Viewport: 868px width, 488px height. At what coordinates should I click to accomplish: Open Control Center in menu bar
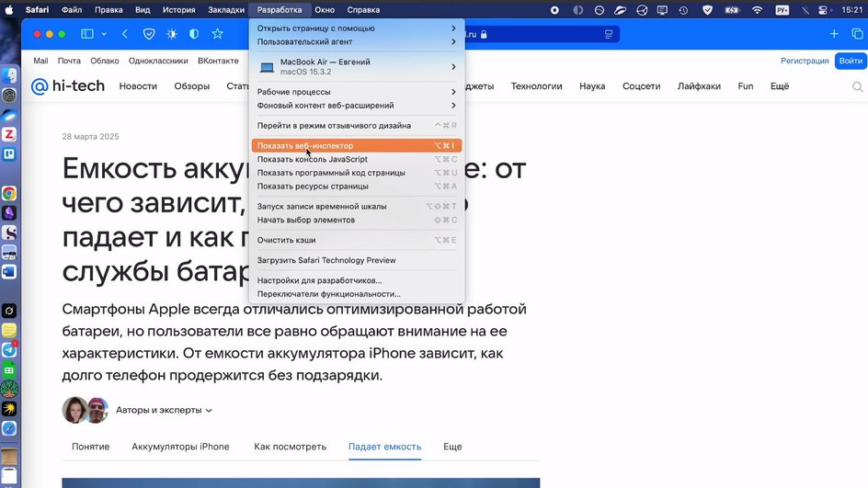pyautogui.click(x=825, y=10)
